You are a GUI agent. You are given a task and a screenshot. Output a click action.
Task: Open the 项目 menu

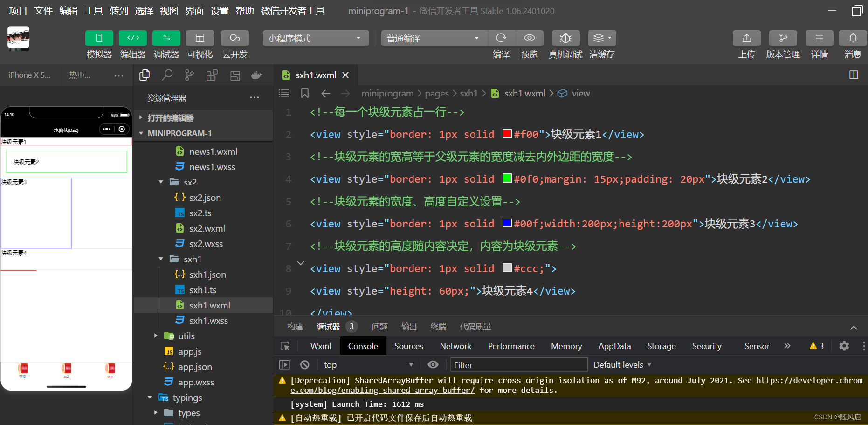(x=18, y=11)
